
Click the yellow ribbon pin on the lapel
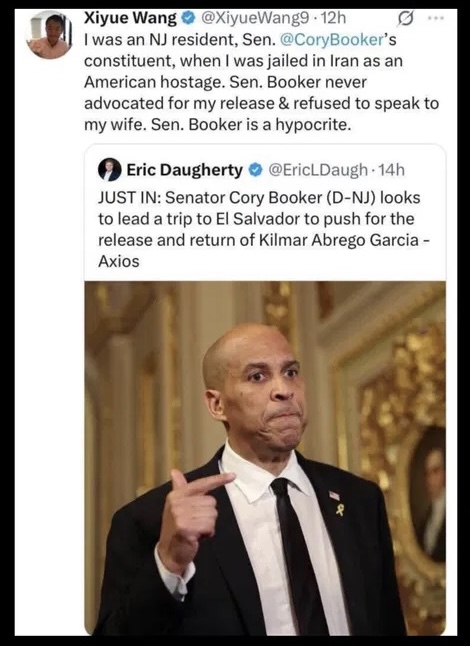pos(339,510)
